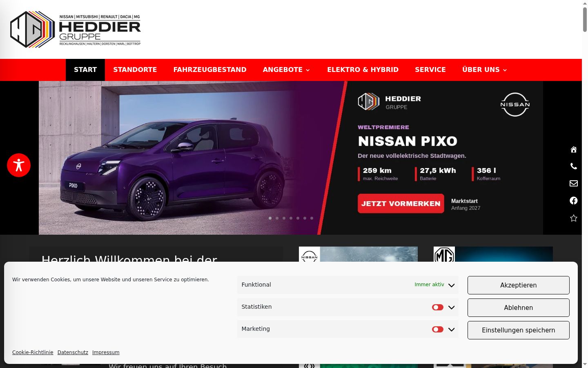Go to the Start menu item
The height and width of the screenshot is (368, 588).
[85, 70]
